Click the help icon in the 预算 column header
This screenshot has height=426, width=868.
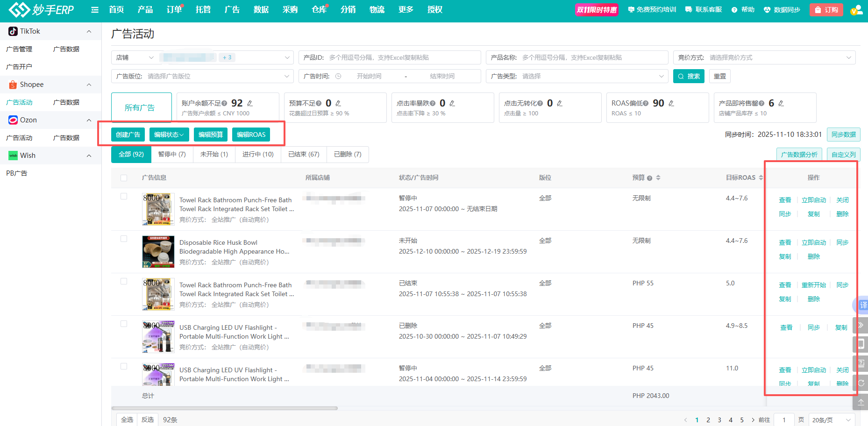pyautogui.click(x=649, y=178)
